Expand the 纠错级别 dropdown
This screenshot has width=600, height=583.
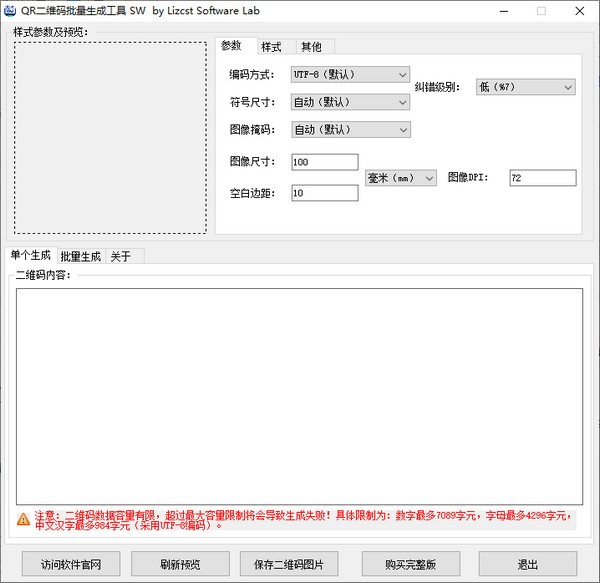(x=525, y=88)
